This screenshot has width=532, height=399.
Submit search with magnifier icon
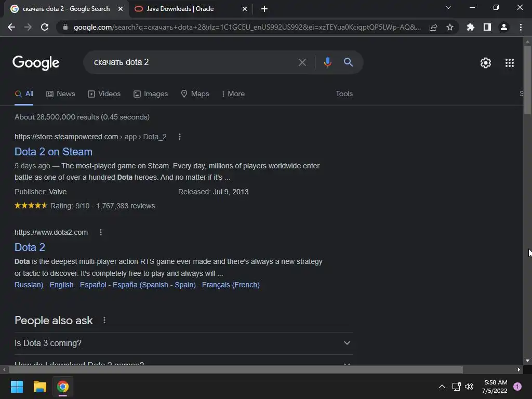pos(348,62)
